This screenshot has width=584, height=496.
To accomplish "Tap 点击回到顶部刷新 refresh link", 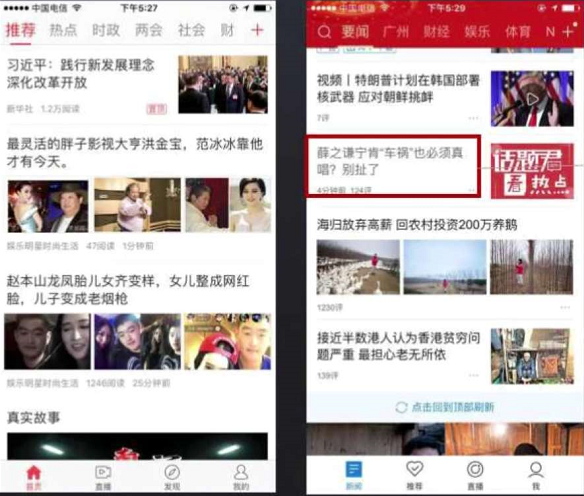I will [453, 407].
